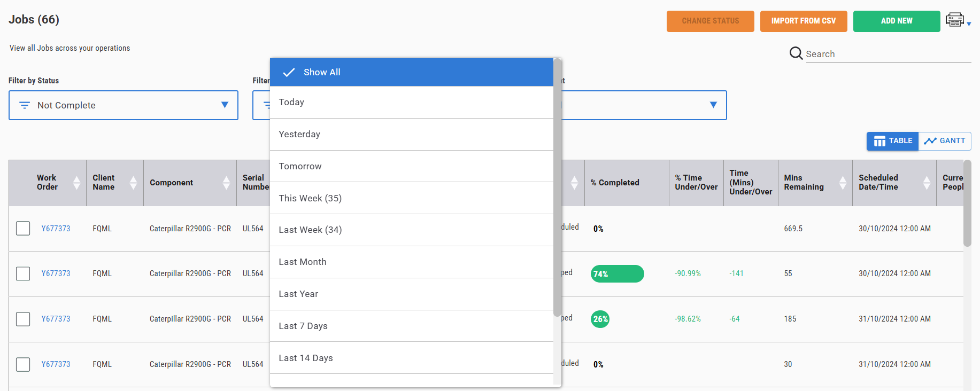
Task: Click the Import From CSV button
Action: click(x=803, y=21)
